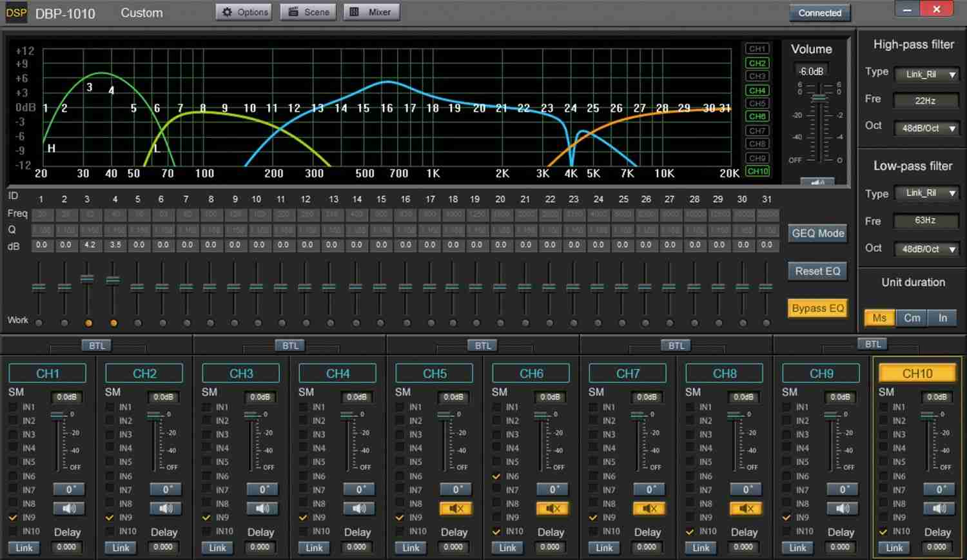Toggle the Work indicator for EQ band 31
This screenshot has height=560, width=967.
coord(767,323)
